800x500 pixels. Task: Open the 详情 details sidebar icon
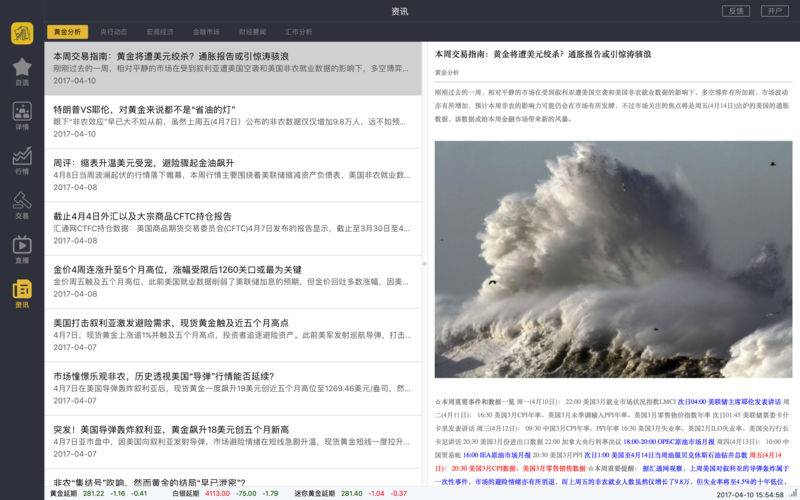tap(22, 115)
